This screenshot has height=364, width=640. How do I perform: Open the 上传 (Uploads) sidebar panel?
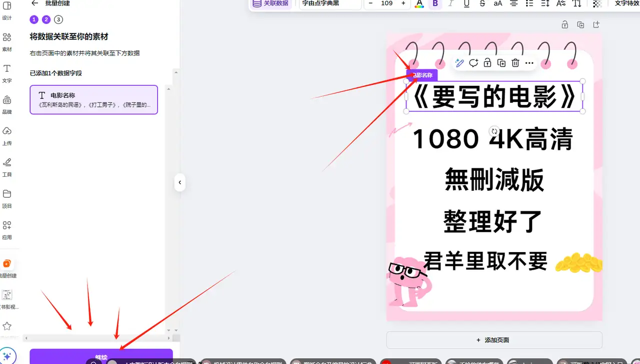[x=7, y=135]
